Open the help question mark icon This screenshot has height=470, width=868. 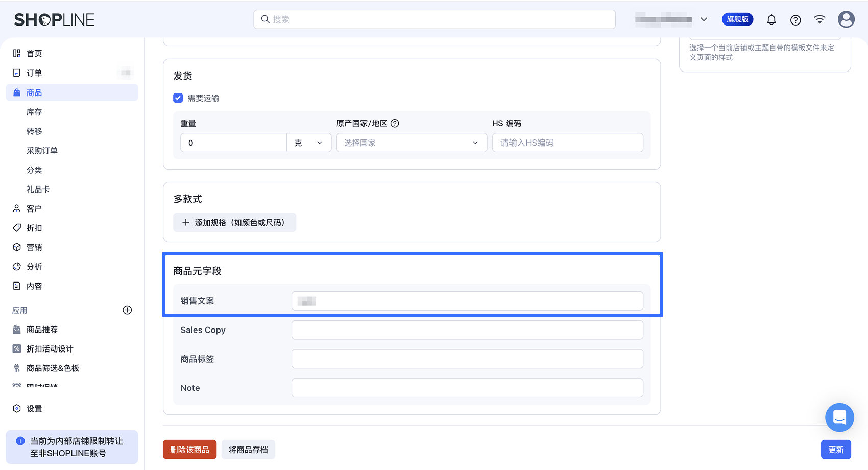pyautogui.click(x=795, y=20)
